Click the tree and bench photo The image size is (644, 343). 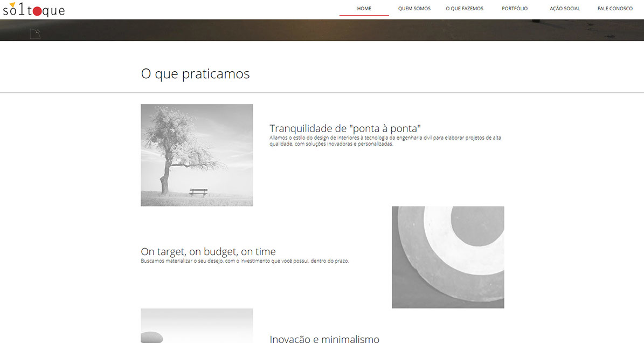[x=197, y=155]
